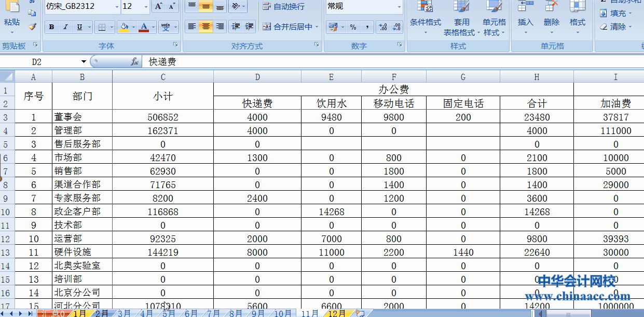Open the font group dialog launcher

pyautogui.click(x=175, y=45)
